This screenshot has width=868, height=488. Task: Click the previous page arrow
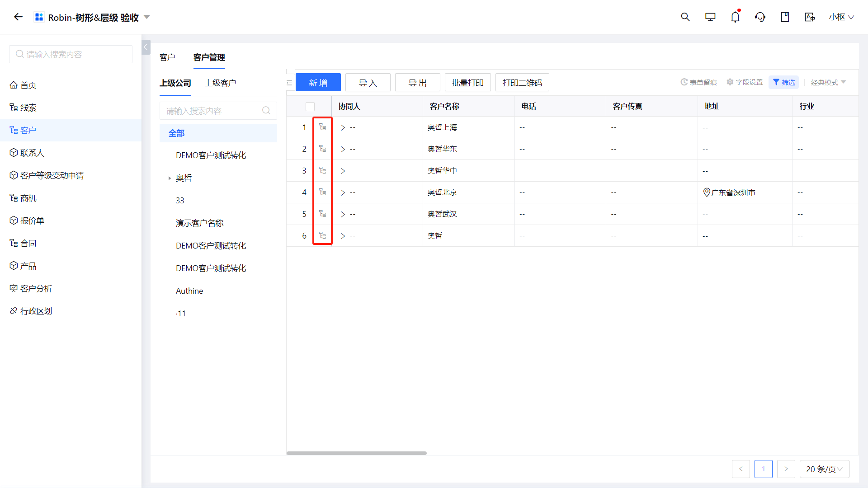(741, 469)
